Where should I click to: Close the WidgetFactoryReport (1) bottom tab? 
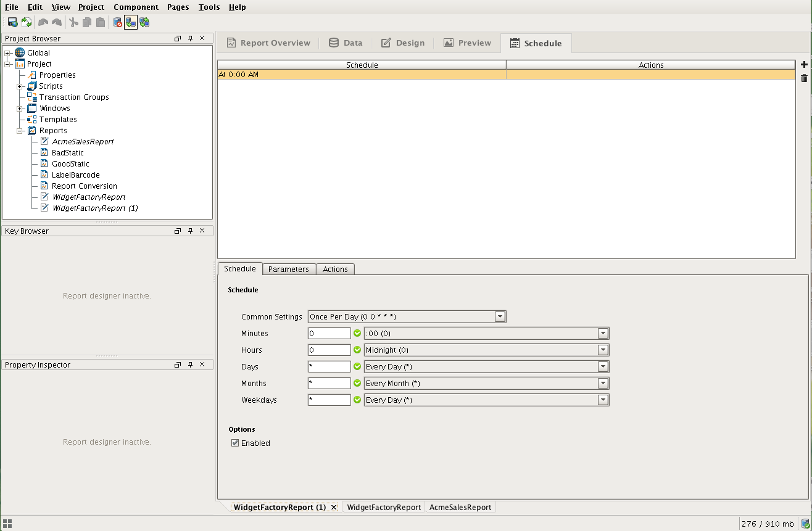click(x=334, y=508)
